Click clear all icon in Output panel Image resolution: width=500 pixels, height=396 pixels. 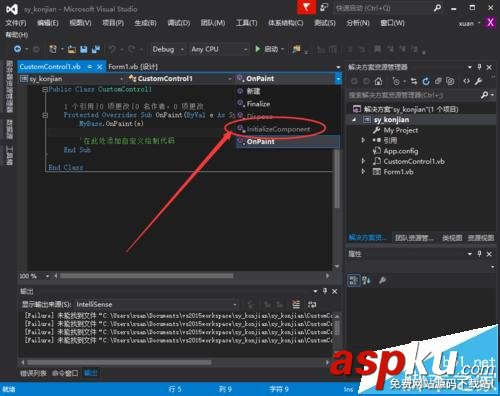pos(296,304)
